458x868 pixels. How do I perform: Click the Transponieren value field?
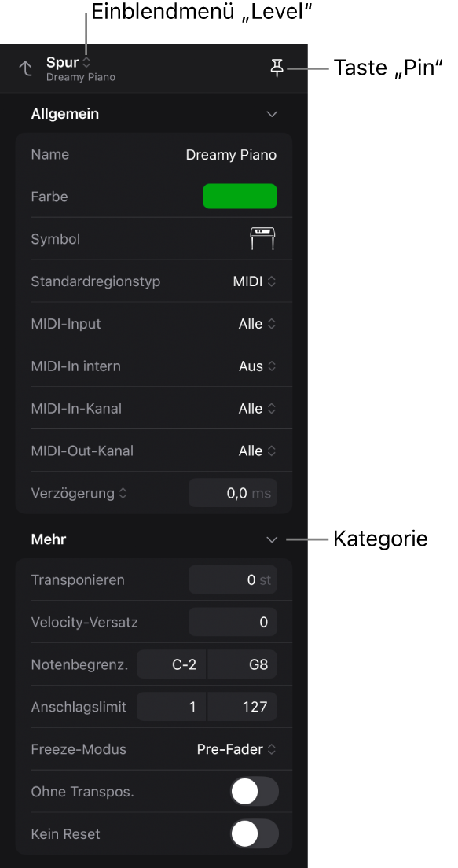coord(233,579)
